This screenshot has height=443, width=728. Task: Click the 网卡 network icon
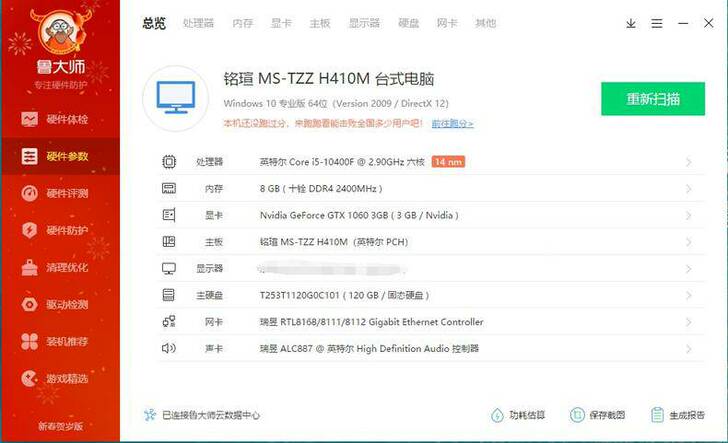point(169,321)
